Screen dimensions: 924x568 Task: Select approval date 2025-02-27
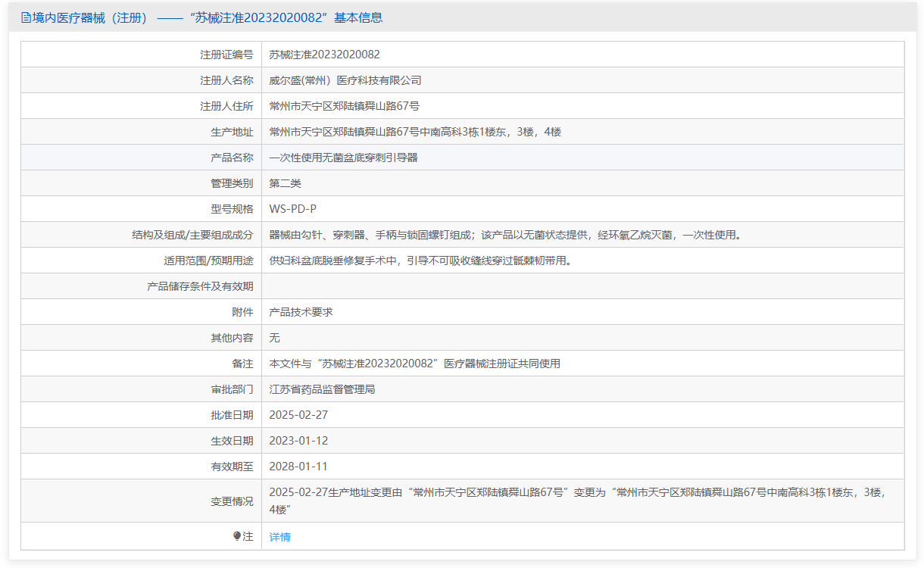pos(298,415)
